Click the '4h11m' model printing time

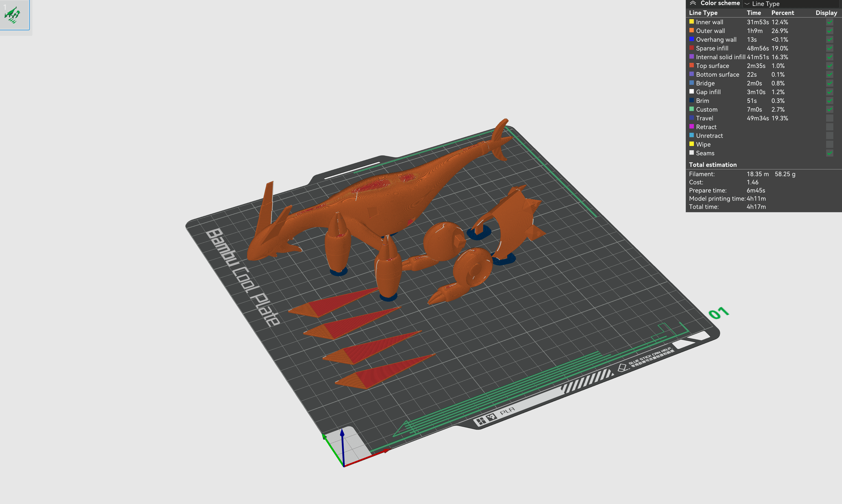tap(756, 198)
